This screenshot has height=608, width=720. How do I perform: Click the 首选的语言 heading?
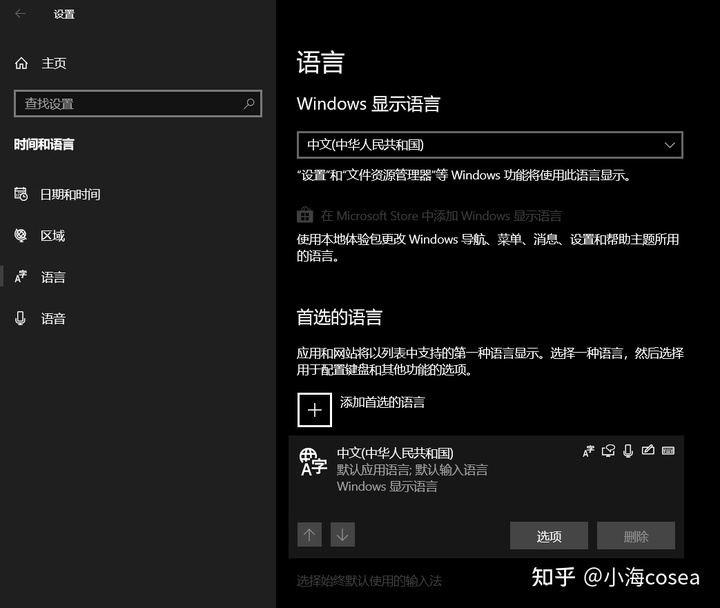339,317
